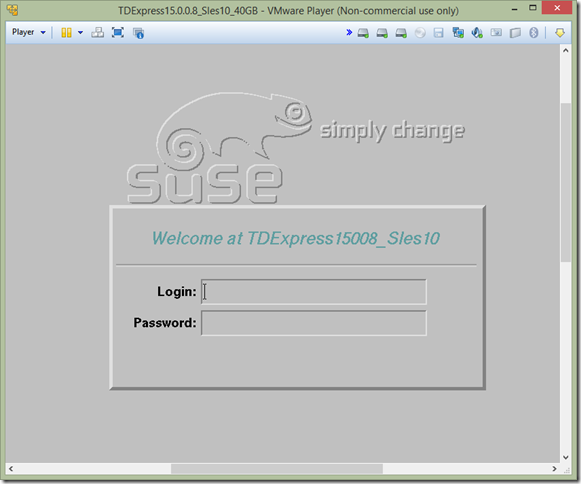
Task: Pause the virtual machine
Action: tap(66, 33)
